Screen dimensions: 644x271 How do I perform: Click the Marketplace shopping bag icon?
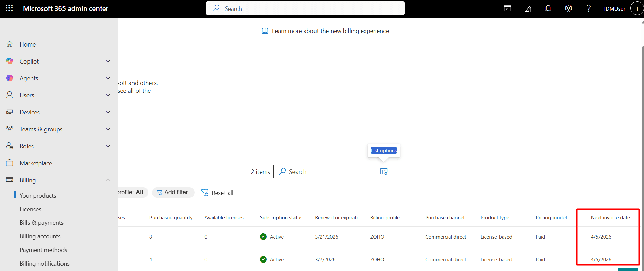click(x=10, y=163)
